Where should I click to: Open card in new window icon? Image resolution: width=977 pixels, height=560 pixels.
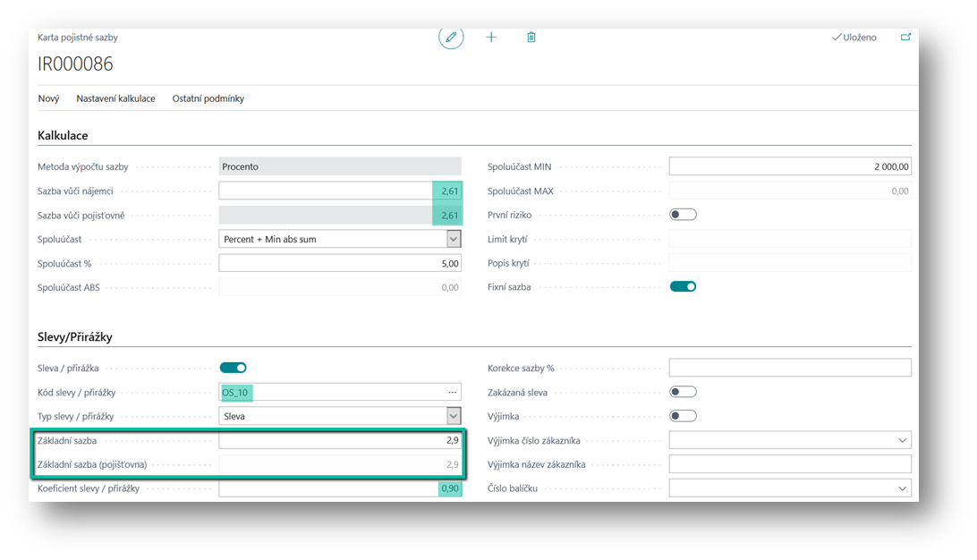(905, 38)
